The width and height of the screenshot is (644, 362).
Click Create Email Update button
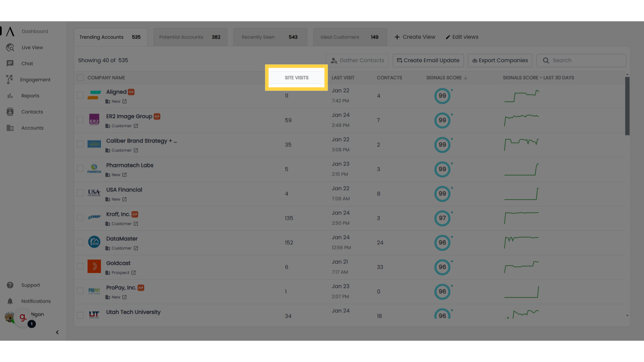(x=427, y=60)
